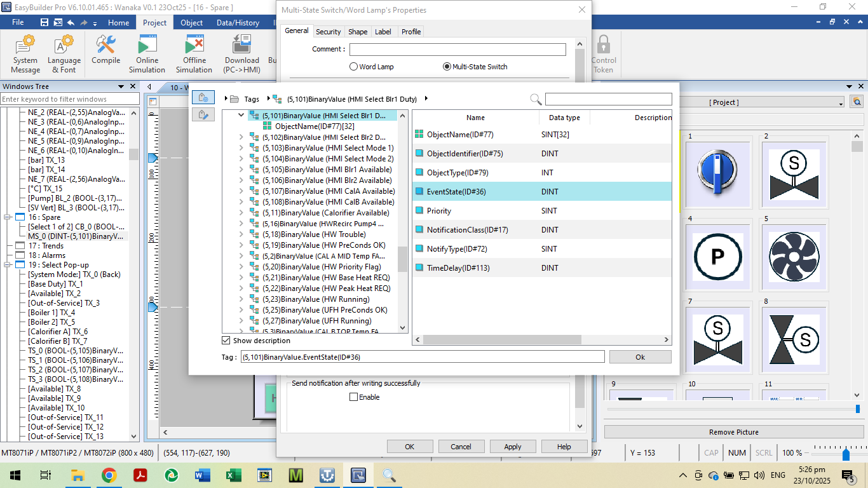Image resolution: width=868 pixels, height=488 pixels.
Task: Switch to the Security tab
Action: (x=329, y=32)
